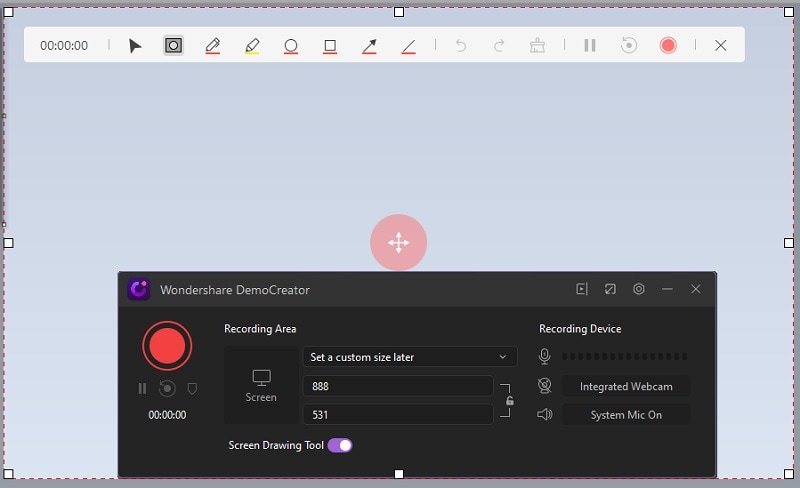The width and height of the screenshot is (800, 488).
Task: Click the right-middle handle of the capture region
Action: click(788, 243)
